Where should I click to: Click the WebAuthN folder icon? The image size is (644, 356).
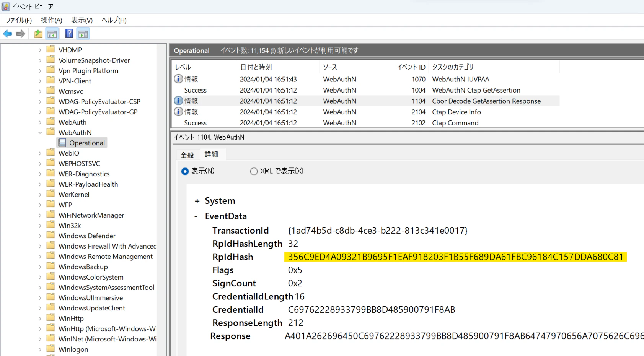[51, 132]
